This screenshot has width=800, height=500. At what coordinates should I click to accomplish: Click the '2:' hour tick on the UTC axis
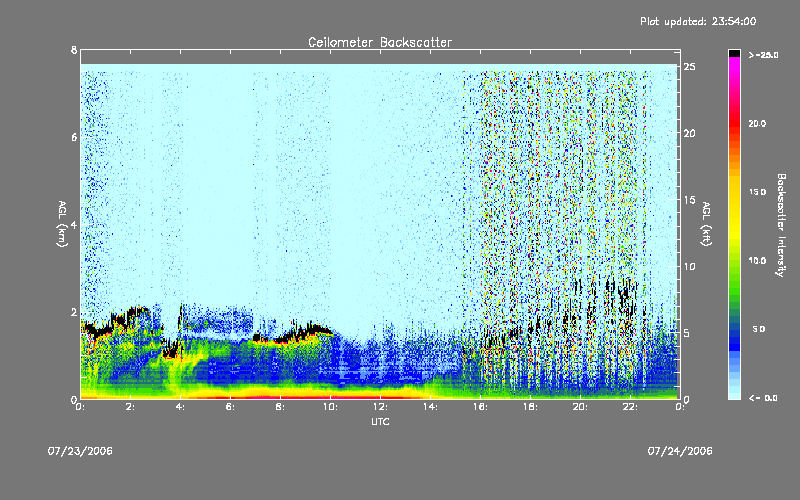(130, 407)
